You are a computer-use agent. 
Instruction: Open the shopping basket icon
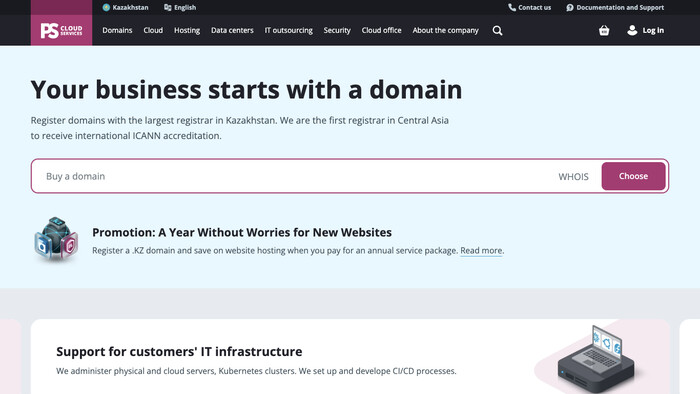[x=604, y=30]
